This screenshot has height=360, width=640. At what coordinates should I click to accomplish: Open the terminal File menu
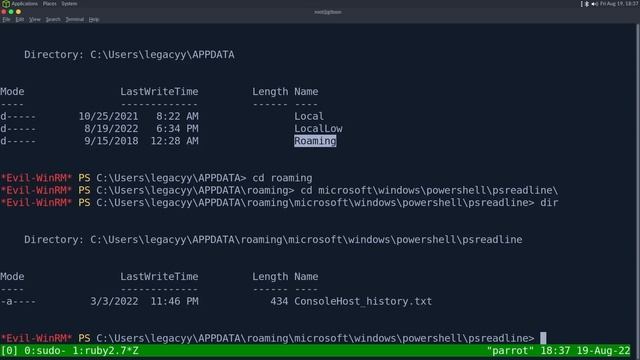click(x=6, y=19)
